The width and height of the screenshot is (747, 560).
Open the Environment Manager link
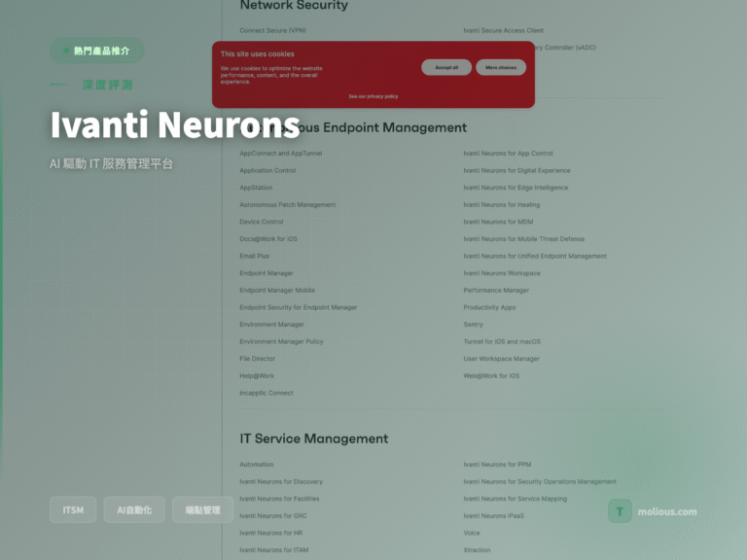271,325
